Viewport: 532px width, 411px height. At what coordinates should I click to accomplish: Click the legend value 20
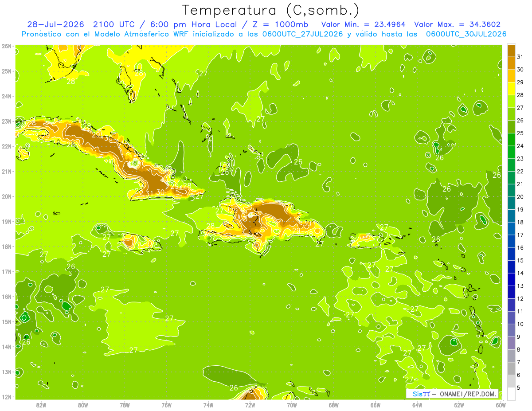coord(520,197)
